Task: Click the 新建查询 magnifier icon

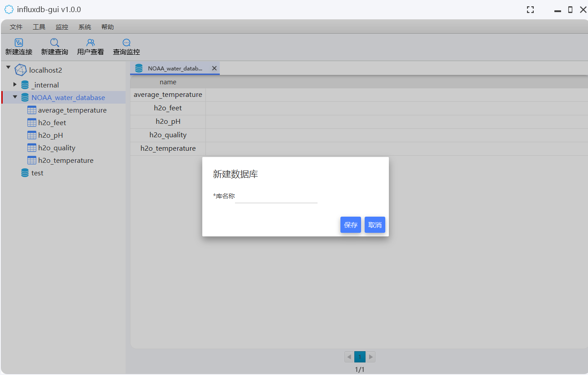Action: point(54,43)
